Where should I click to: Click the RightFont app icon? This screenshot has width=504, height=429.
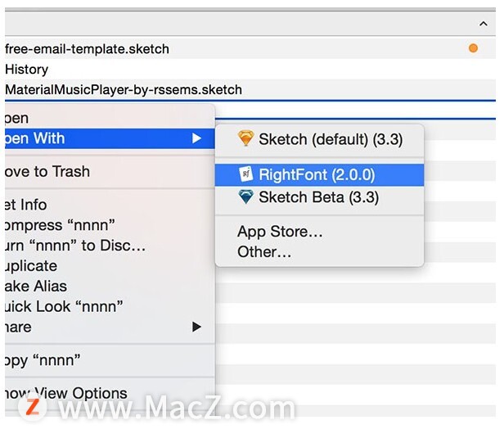(246, 174)
